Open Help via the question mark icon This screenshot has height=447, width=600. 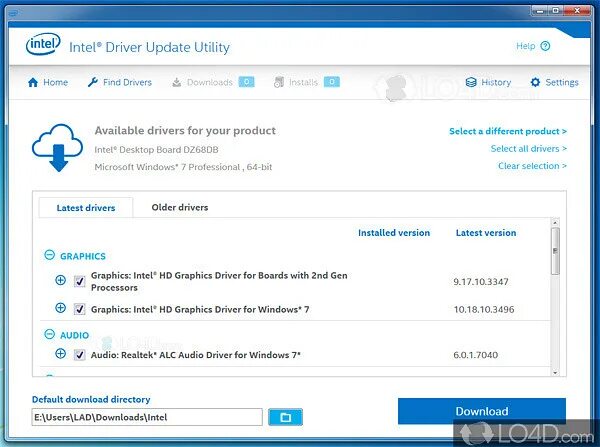[545, 46]
